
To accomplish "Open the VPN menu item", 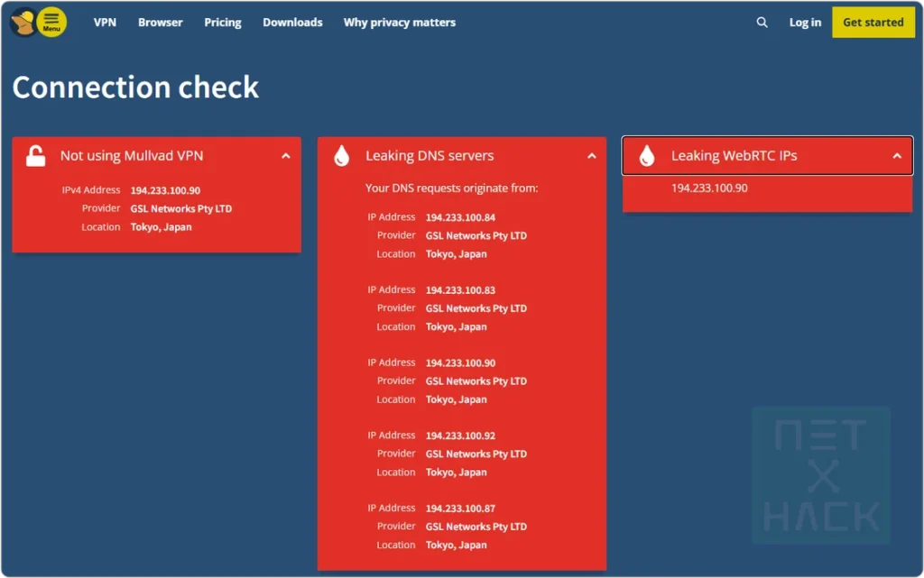I will (x=105, y=23).
